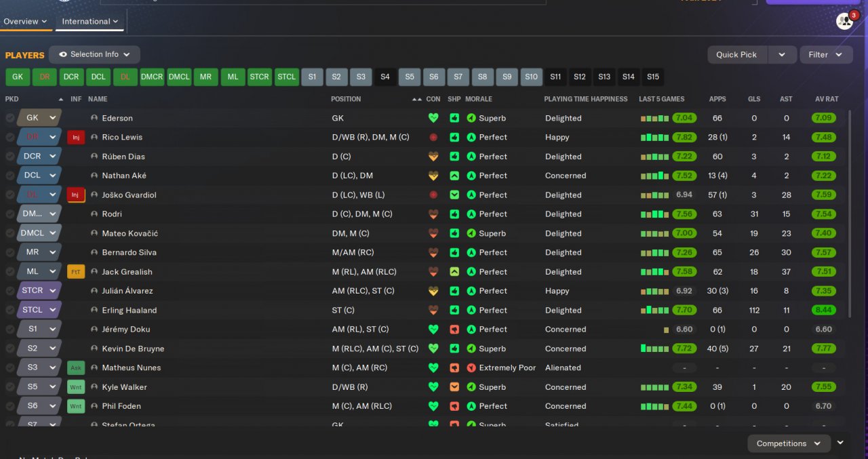The width and height of the screenshot is (868, 459).
Task: Click Mateo Kovačić's Superb morale icon
Action: (471, 233)
